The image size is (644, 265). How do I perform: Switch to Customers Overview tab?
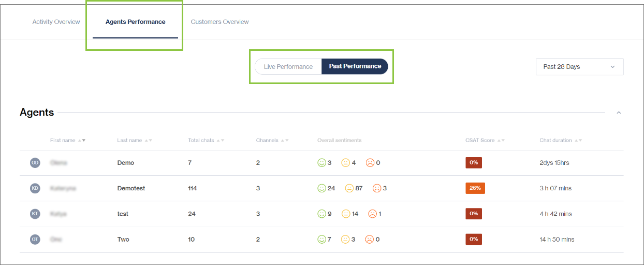coord(219,22)
